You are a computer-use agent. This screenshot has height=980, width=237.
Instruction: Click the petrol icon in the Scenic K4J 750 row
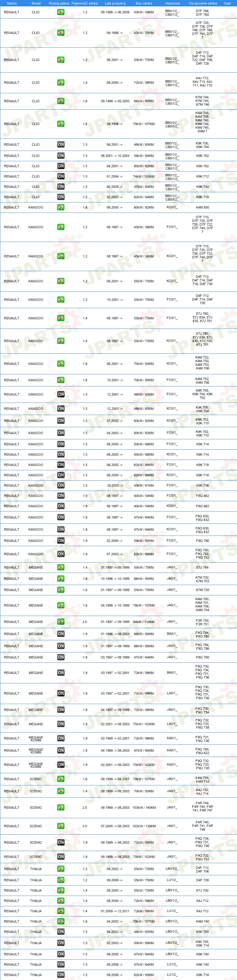tap(61, 791)
